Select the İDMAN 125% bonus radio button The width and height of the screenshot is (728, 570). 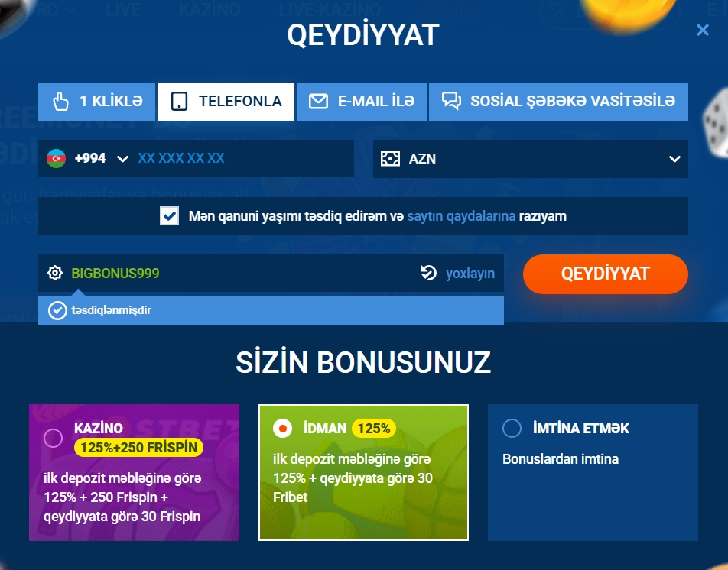coord(283,428)
